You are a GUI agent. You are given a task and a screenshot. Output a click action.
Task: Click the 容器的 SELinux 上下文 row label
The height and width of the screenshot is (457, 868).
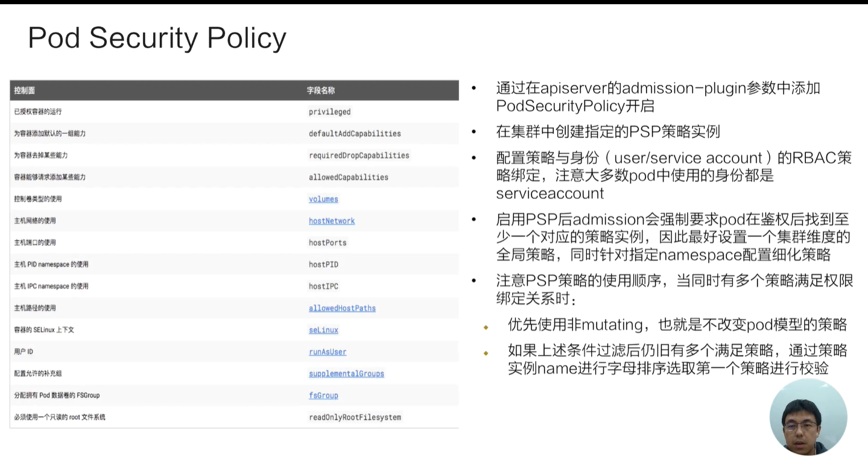[x=43, y=330]
